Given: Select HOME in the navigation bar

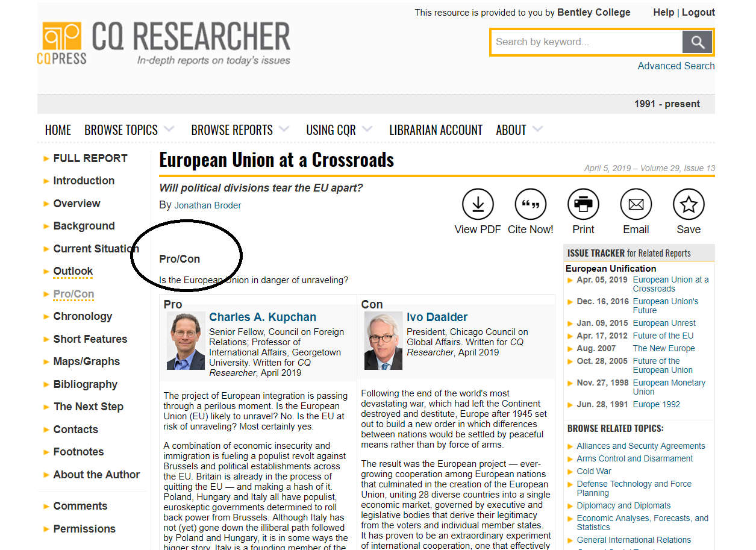Looking at the screenshot, I should pos(58,129).
